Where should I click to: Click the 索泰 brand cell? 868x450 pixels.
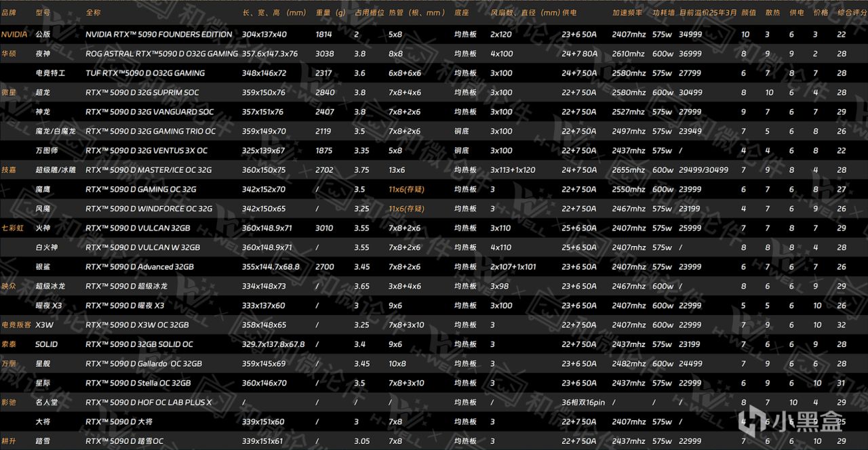pyautogui.click(x=9, y=344)
